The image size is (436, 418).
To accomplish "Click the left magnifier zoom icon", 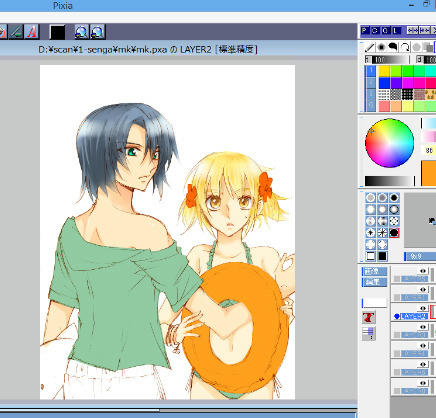I will 82,32.
